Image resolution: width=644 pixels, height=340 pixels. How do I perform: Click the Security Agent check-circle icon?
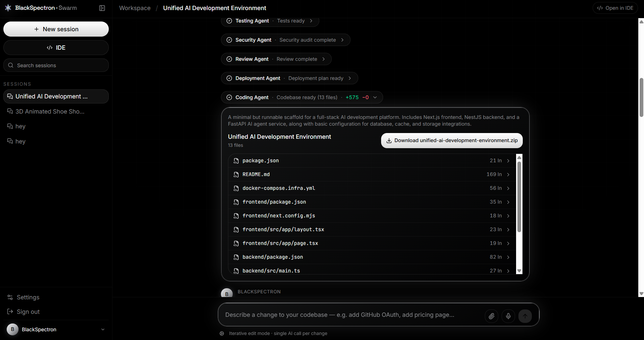(x=229, y=40)
